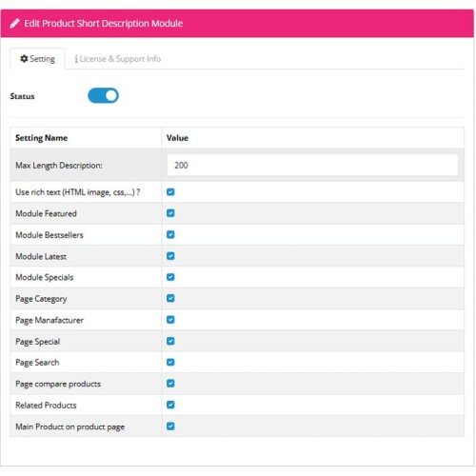Viewport: 476px width, 476px height.
Task: Click the Edit Product Short Description Module heading
Action: (x=104, y=24)
